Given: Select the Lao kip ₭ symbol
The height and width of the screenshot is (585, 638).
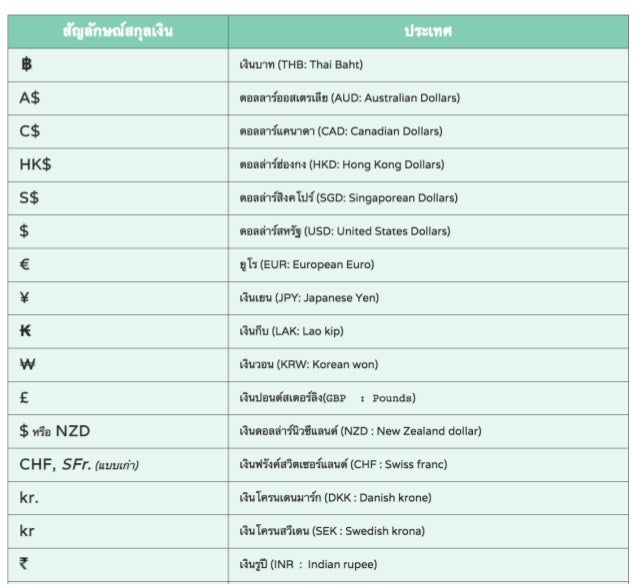Looking at the screenshot, I should coord(26,331).
